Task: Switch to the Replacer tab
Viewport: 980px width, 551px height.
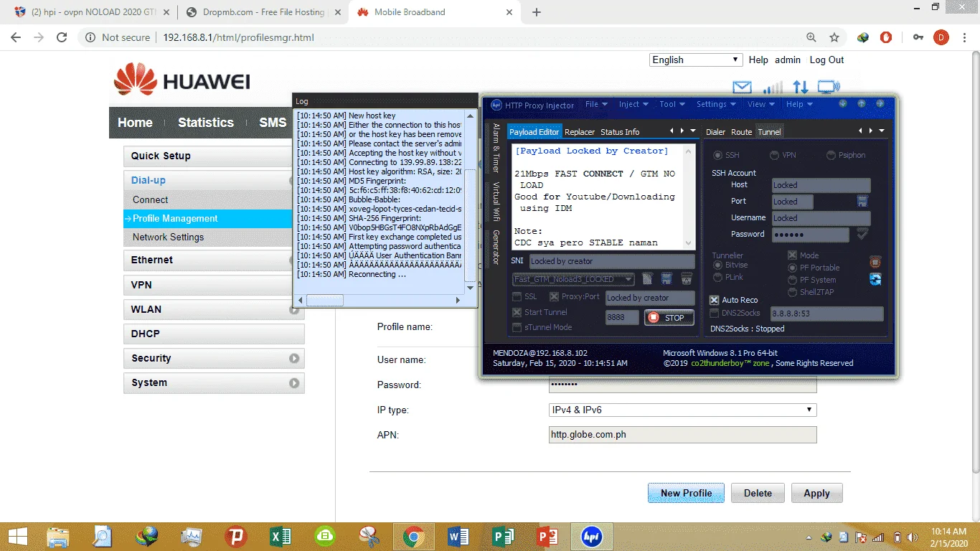Action: 580,132
